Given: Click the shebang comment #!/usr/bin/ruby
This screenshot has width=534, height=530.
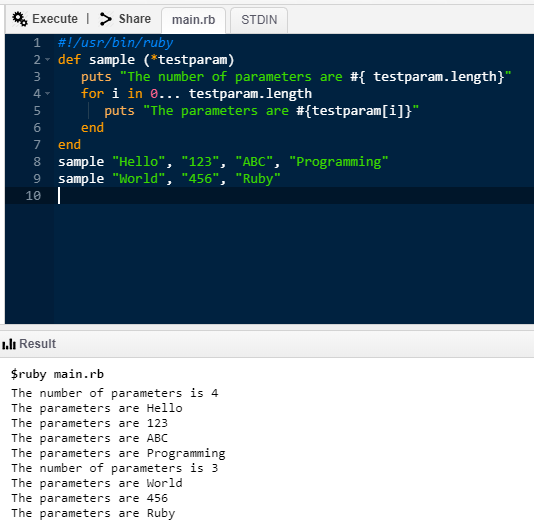Looking at the screenshot, I should (115, 43).
